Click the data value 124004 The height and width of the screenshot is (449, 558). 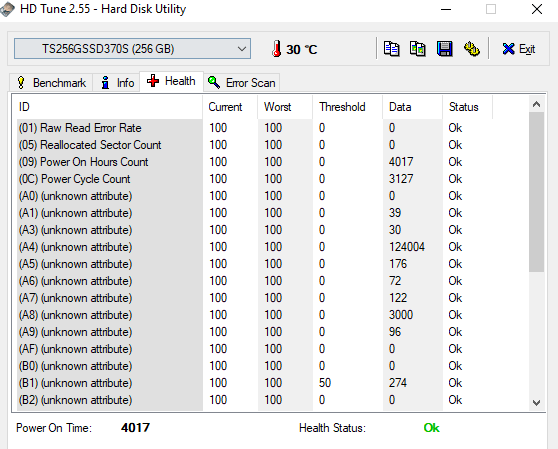pyautogui.click(x=407, y=247)
